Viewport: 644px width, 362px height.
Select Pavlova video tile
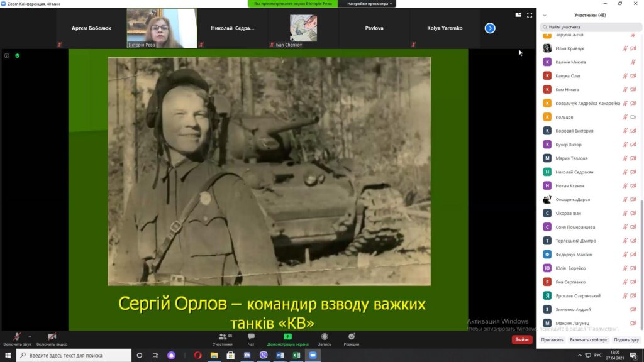tap(374, 28)
